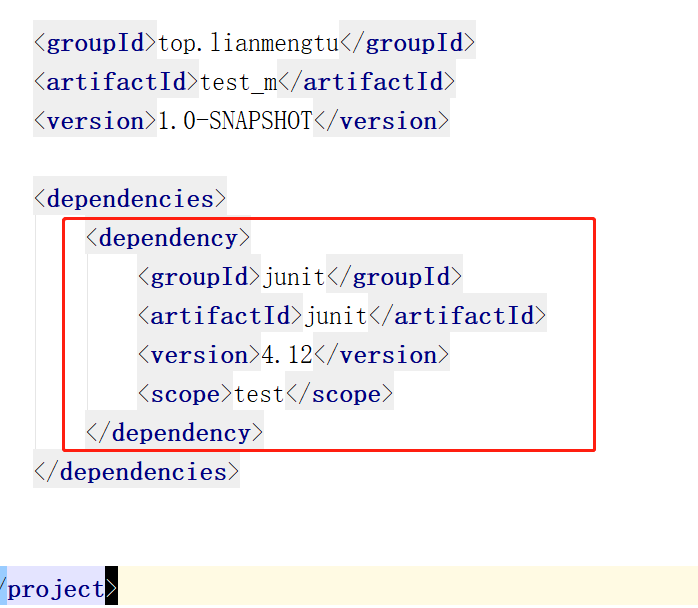Click the closing scope tag
This screenshot has width=698, height=608.
pyautogui.click(x=339, y=394)
